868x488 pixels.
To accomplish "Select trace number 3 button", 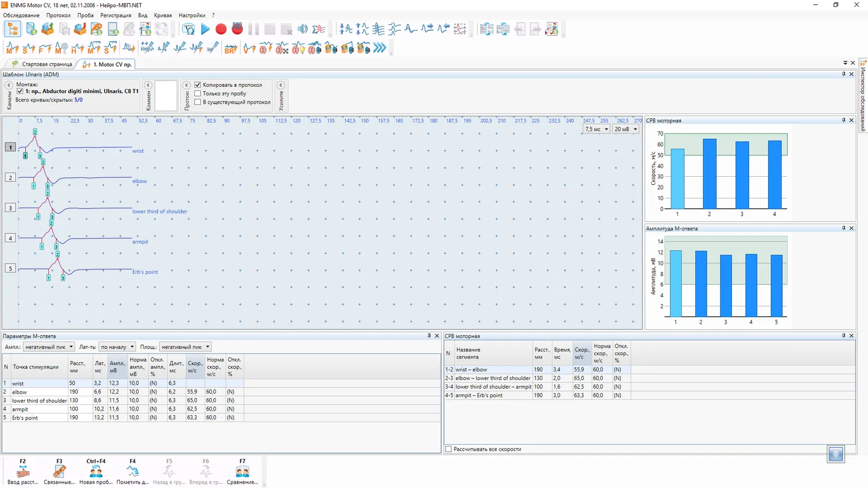I will 10,208.
